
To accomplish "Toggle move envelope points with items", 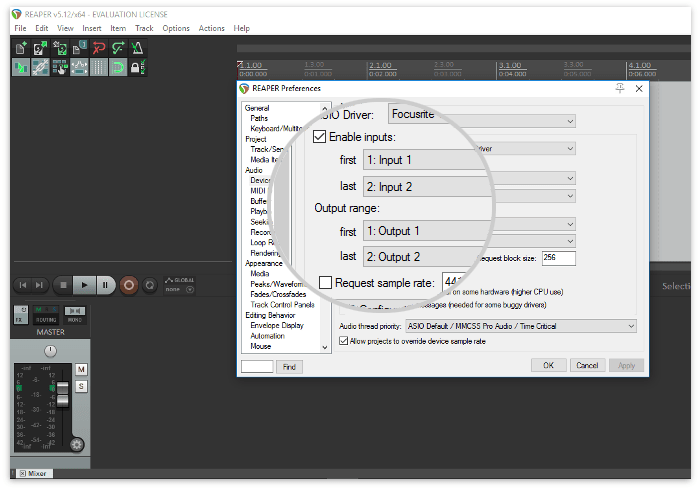I will pyautogui.click(x=79, y=67).
